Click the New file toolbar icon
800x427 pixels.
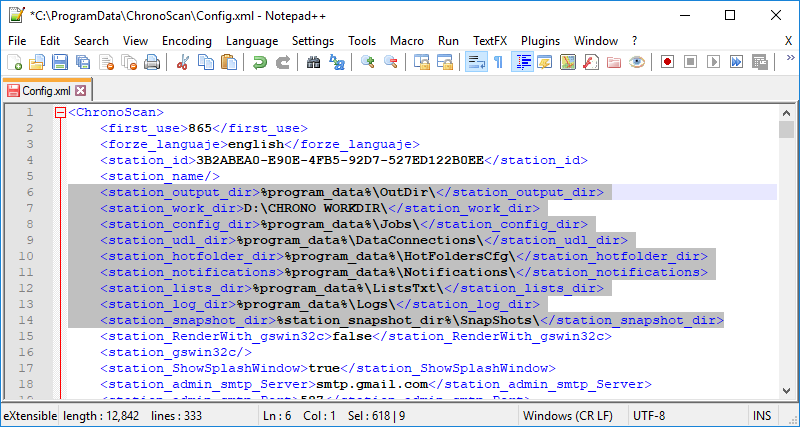(14, 62)
